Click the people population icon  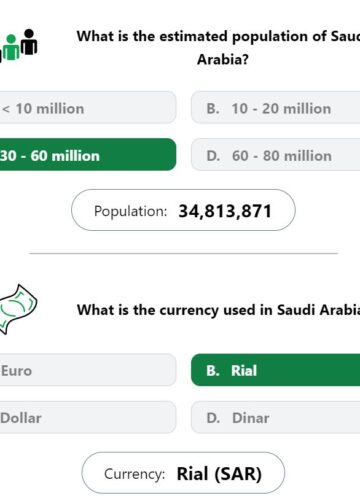19,46
